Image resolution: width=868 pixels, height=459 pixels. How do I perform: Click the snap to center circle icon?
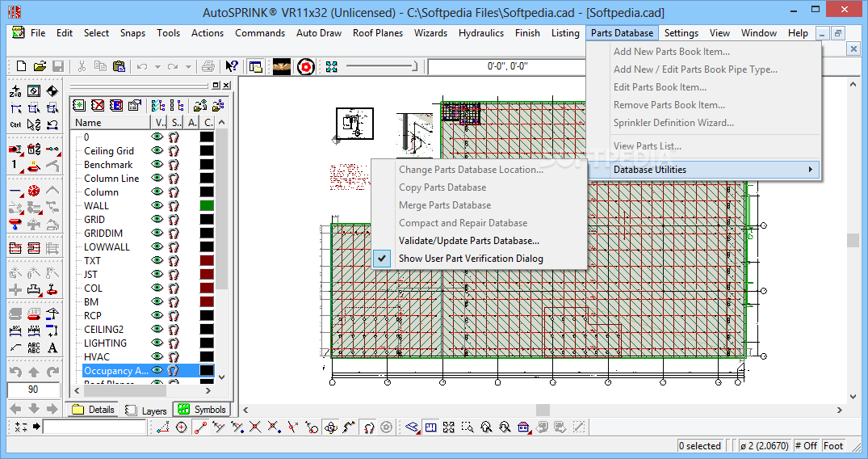tap(181, 427)
